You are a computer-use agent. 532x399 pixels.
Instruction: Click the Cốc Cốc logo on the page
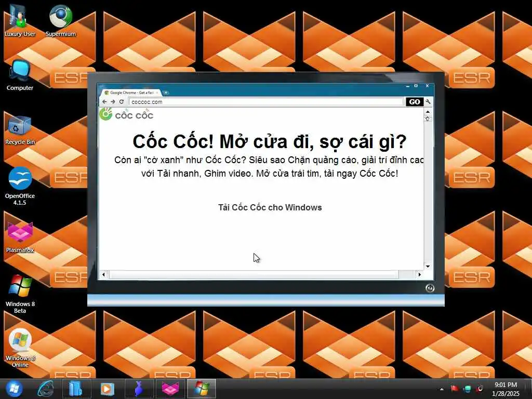pos(127,115)
